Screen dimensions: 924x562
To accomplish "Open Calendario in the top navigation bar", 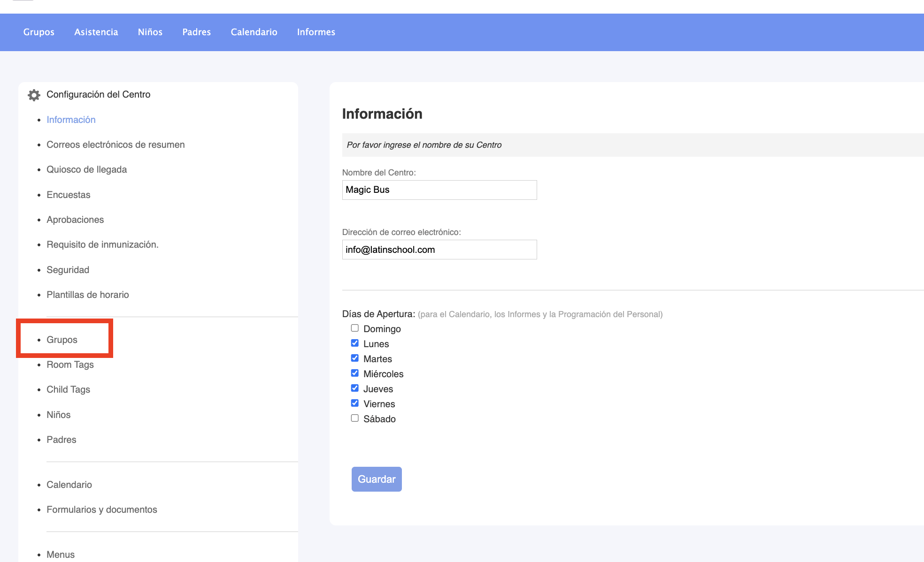I will (x=254, y=32).
